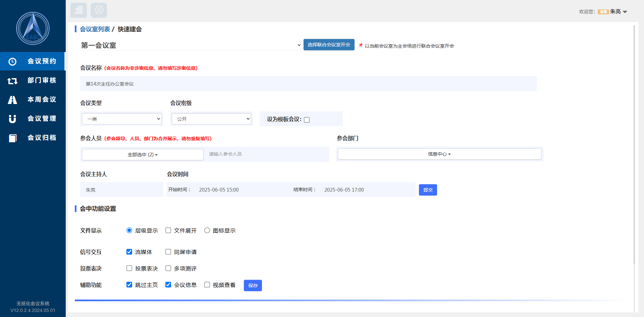Viewport: 644px width, 317px height.
Task: Select the 层级显示 radio option
Action: pyautogui.click(x=129, y=230)
